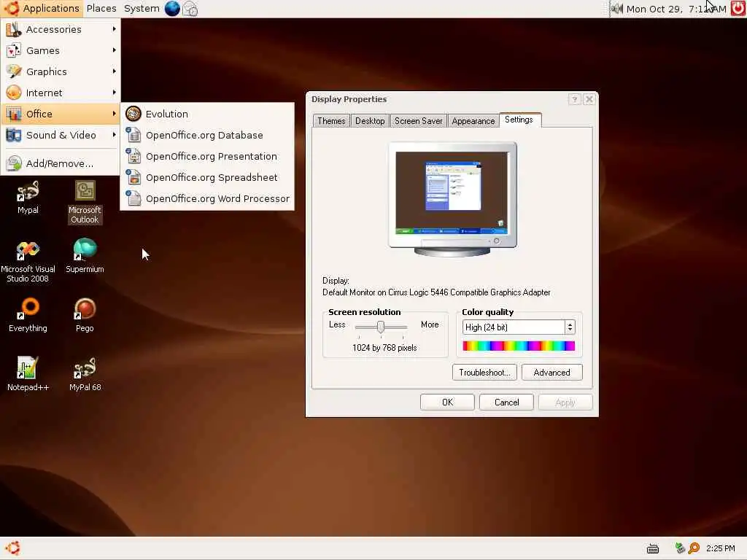The width and height of the screenshot is (747, 560).
Task: Click the OpenOffice.org Spreadsheet icon
Action: (x=133, y=177)
